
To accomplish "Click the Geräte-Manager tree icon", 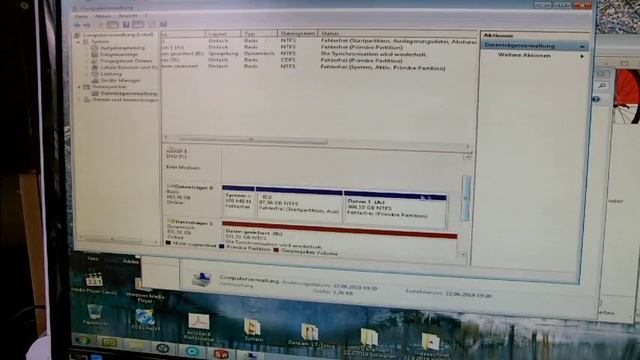I will [95, 80].
